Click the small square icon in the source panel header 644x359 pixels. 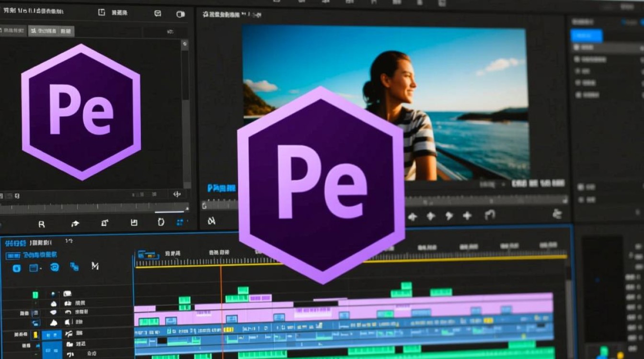[x=102, y=12]
